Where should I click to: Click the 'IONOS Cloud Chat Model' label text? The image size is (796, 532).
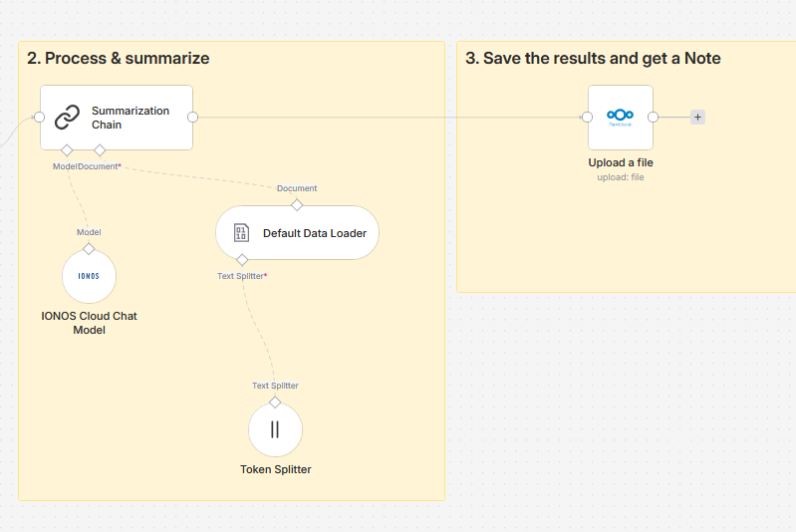coord(89,323)
